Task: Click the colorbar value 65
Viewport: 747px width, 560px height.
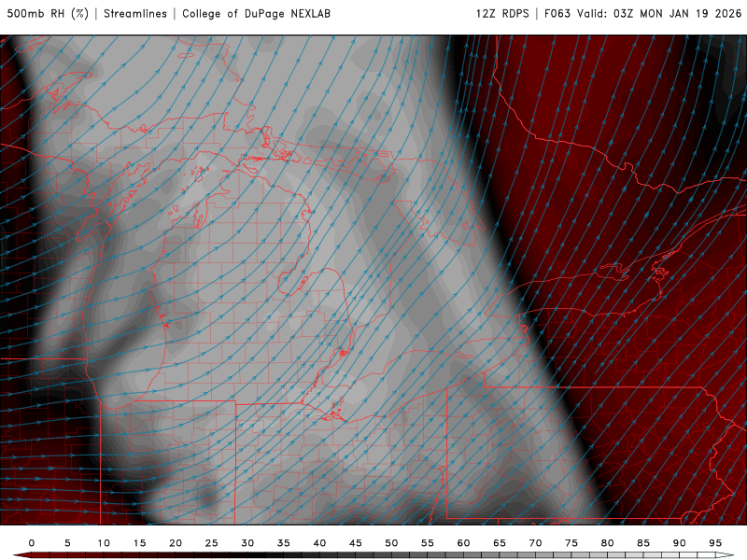Action: (x=500, y=543)
